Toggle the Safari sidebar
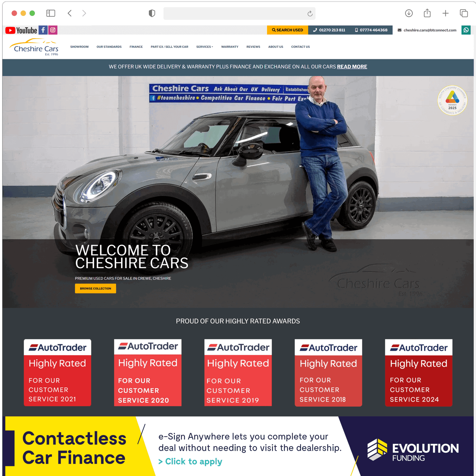Screen dimensions: 476x476 pos(51,13)
